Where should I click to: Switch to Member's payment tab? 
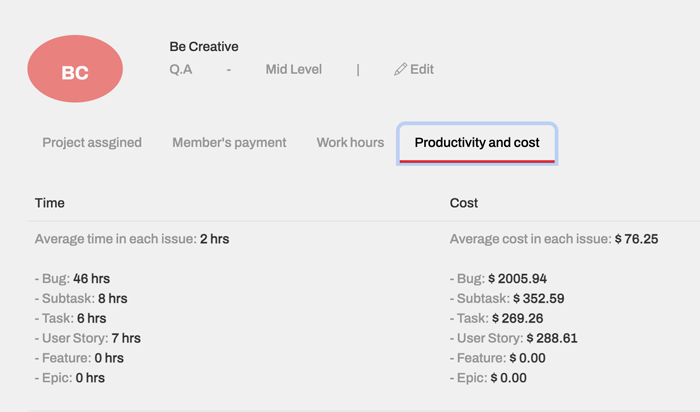coord(229,142)
